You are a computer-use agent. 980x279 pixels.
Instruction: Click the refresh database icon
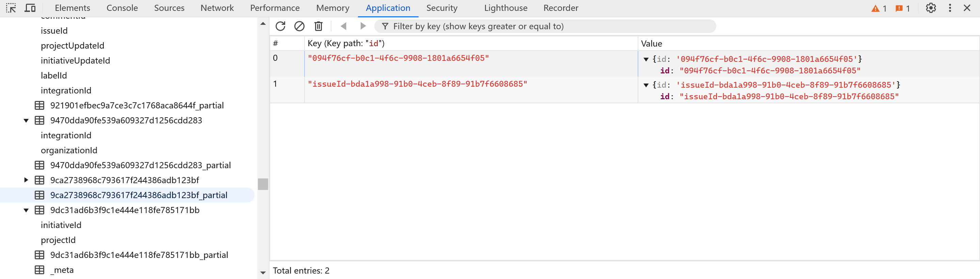tap(280, 26)
